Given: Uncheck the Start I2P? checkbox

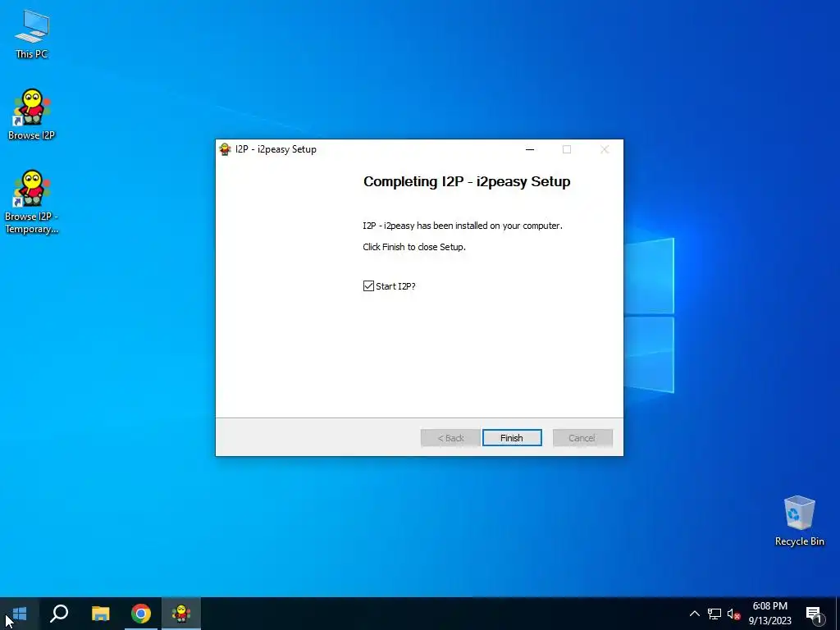Looking at the screenshot, I should (368, 286).
